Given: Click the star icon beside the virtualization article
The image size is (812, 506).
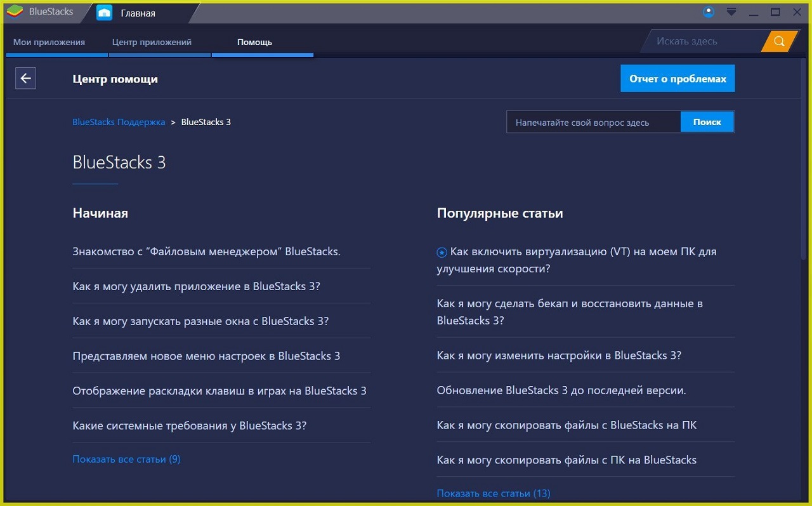Looking at the screenshot, I should click(442, 253).
